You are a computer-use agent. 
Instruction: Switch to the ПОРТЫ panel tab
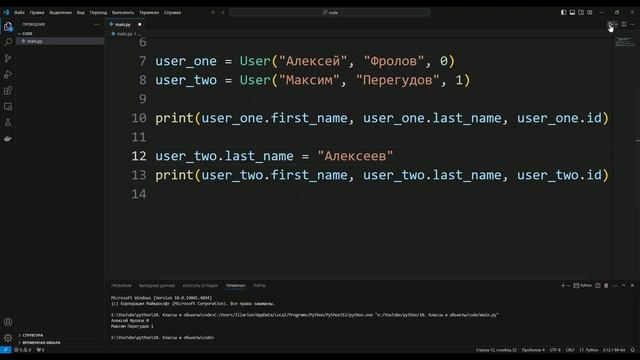(259, 286)
